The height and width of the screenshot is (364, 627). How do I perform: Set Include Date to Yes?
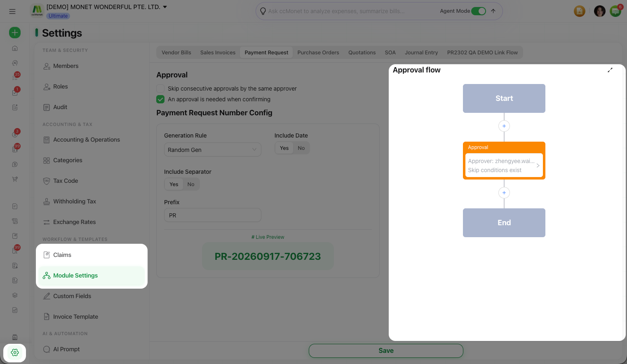[284, 148]
